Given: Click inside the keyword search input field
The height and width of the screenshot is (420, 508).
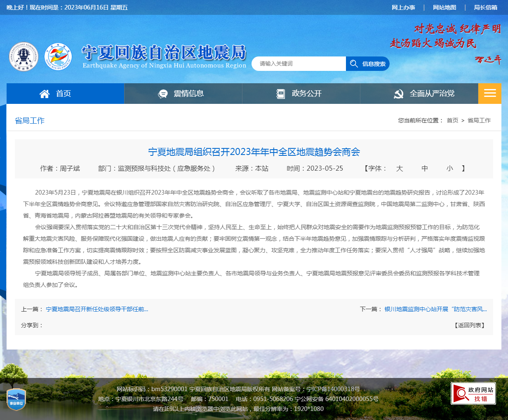Looking at the screenshot, I should [x=299, y=63].
